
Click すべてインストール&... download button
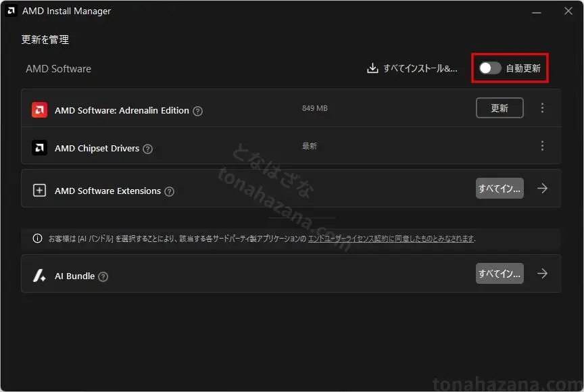412,68
